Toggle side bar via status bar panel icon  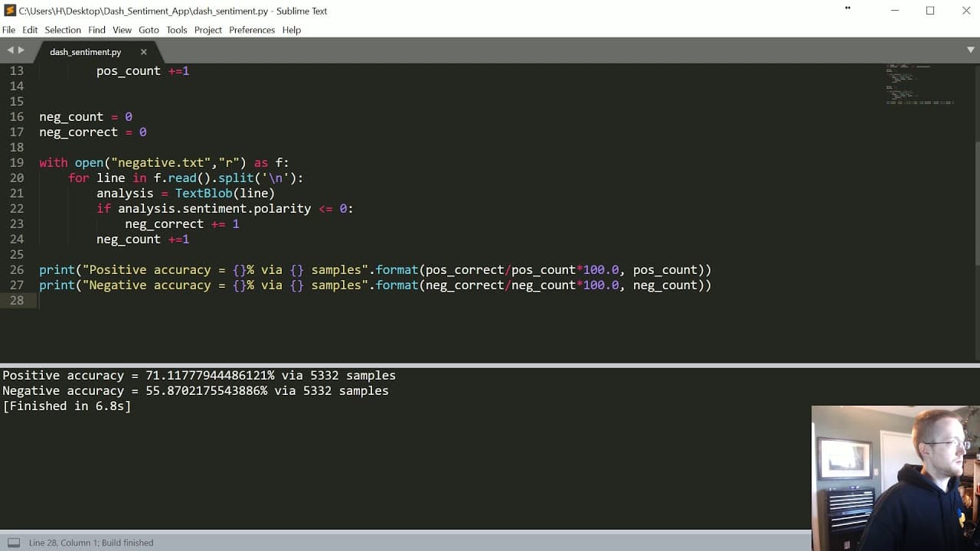click(13, 543)
